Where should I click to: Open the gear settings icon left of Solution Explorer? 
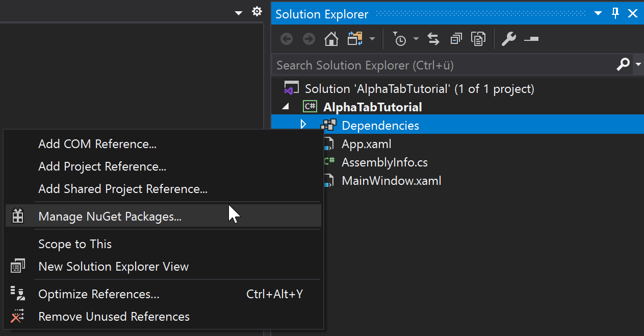click(x=257, y=11)
